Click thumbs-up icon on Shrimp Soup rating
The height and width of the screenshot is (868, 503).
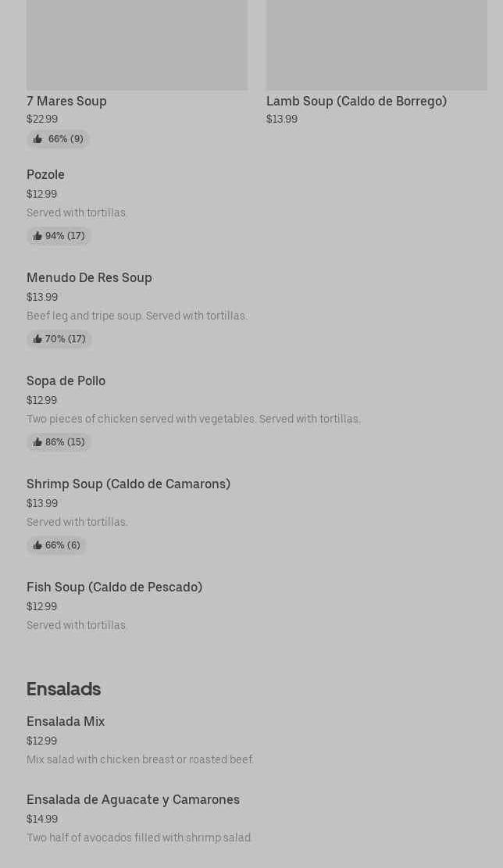[x=37, y=545]
